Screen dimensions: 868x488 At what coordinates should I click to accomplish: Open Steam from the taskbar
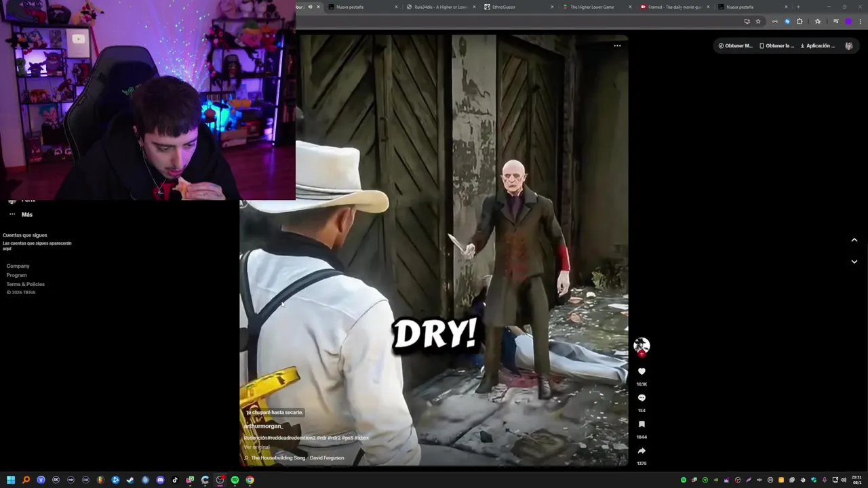[x=130, y=480]
